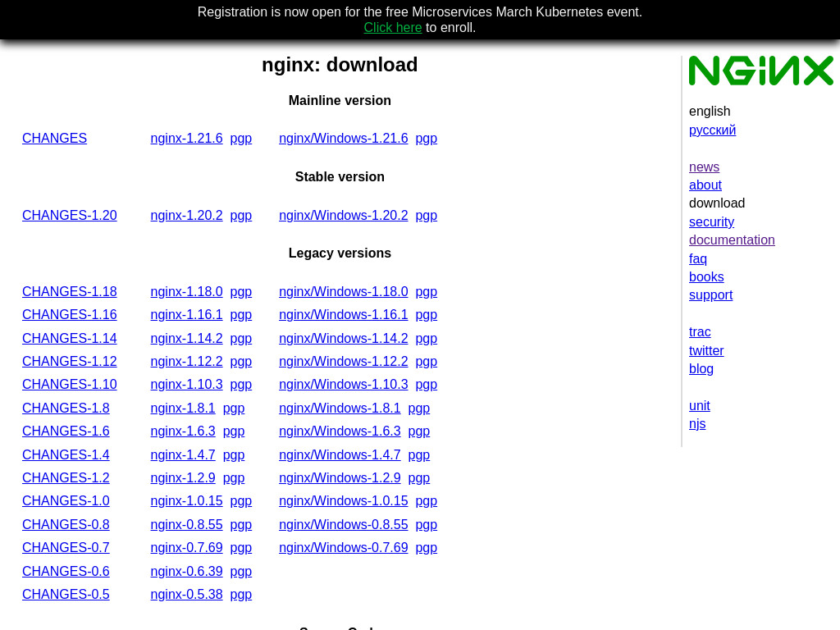Download nginx/Windows-1.4.7
The width and height of the screenshot is (840, 630).
click(340, 454)
